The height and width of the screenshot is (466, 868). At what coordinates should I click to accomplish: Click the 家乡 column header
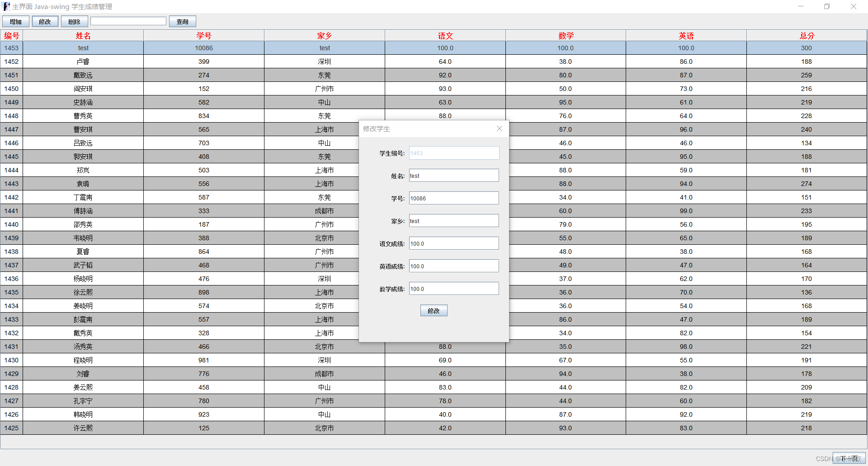[x=325, y=35]
